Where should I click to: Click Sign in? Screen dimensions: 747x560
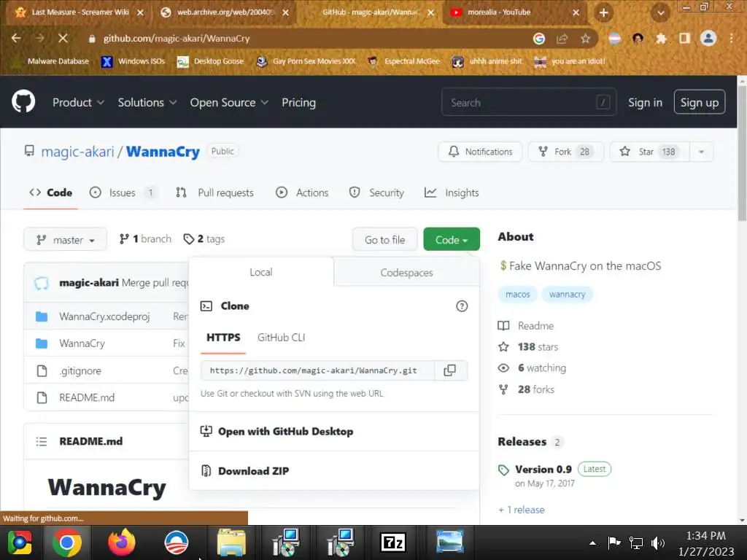[x=645, y=102]
